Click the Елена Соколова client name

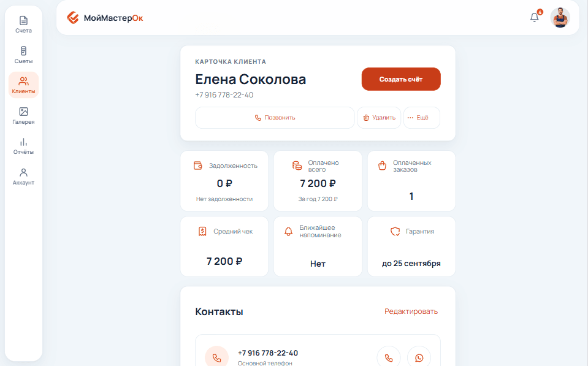[x=251, y=79]
